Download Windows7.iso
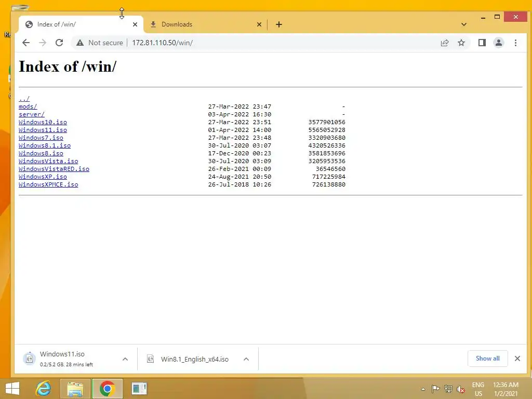This screenshot has height=399, width=532. (x=41, y=138)
